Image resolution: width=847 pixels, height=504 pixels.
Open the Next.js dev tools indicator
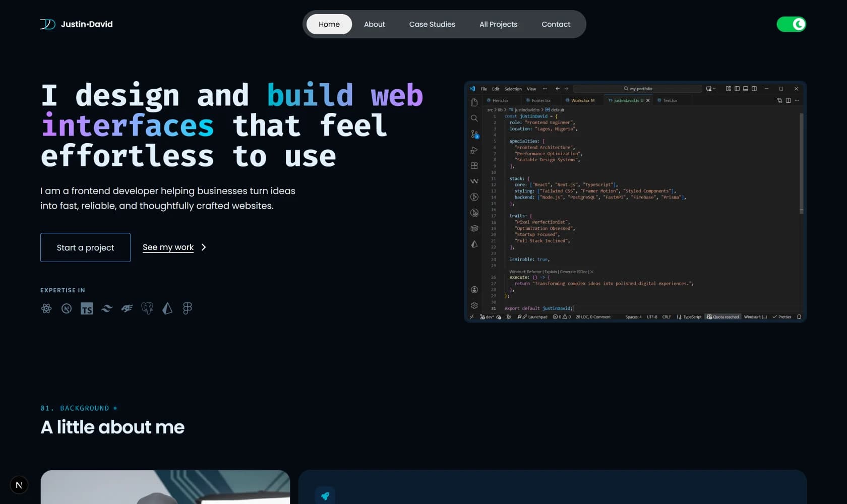(x=19, y=485)
